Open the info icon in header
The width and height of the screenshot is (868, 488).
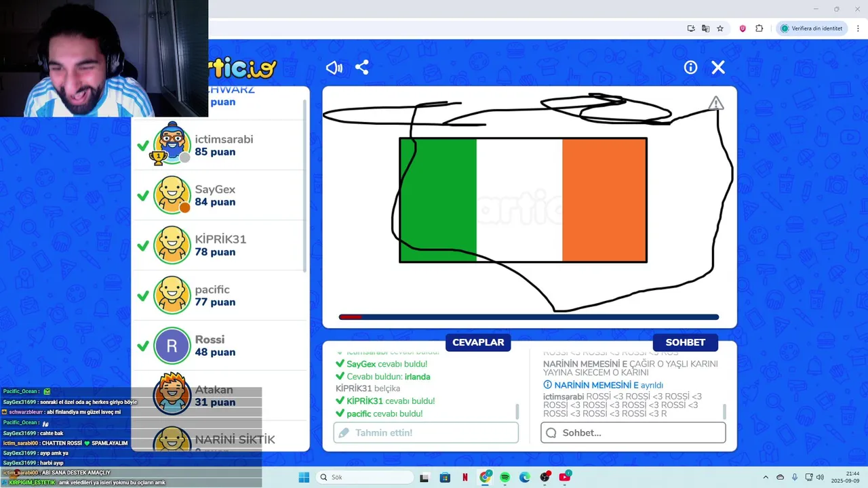click(x=690, y=67)
